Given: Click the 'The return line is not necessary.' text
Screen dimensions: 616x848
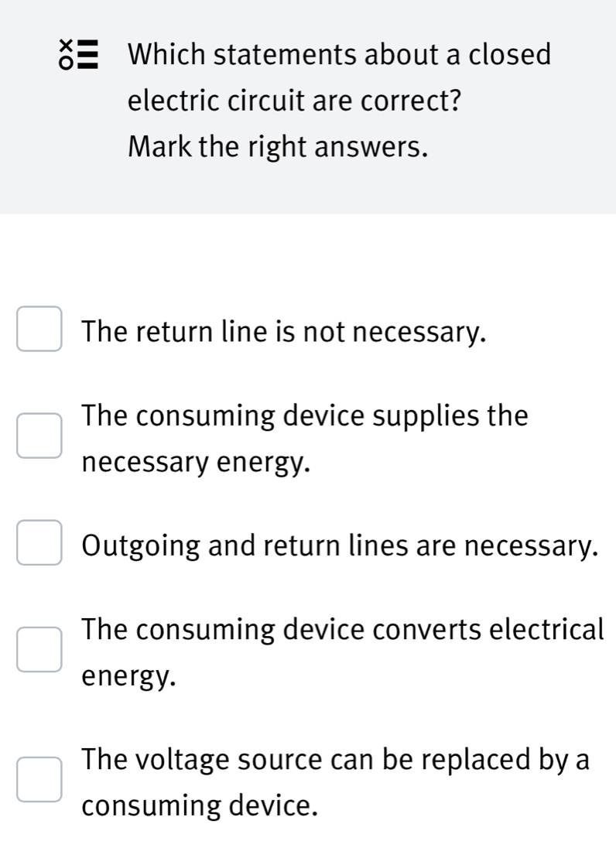Looking at the screenshot, I should pyautogui.click(x=285, y=332).
